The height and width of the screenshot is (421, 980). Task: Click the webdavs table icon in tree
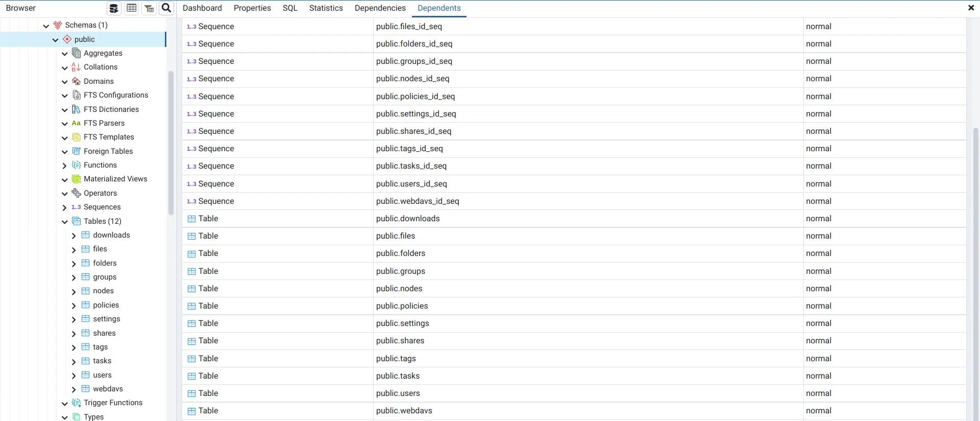(x=86, y=389)
